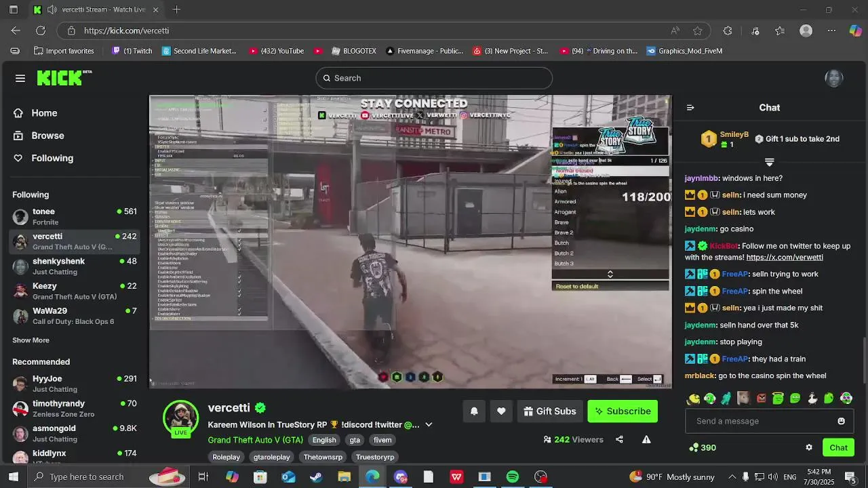Collapse the chat panel using the arrow icon
The width and height of the screenshot is (868, 488).
pyautogui.click(x=690, y=108)
